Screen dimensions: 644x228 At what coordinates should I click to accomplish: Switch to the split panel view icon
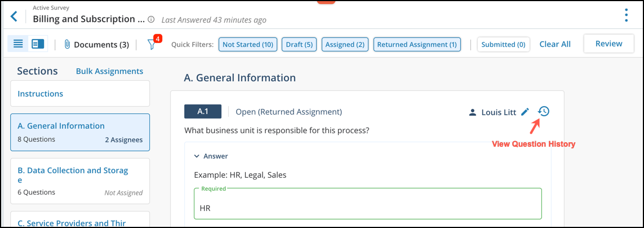38,44
